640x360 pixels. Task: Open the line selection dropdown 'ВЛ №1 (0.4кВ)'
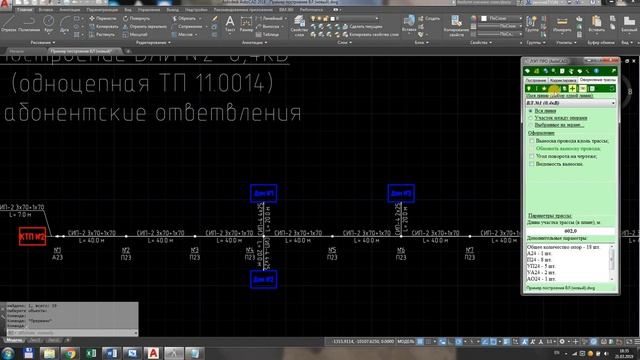coord(571,103)
